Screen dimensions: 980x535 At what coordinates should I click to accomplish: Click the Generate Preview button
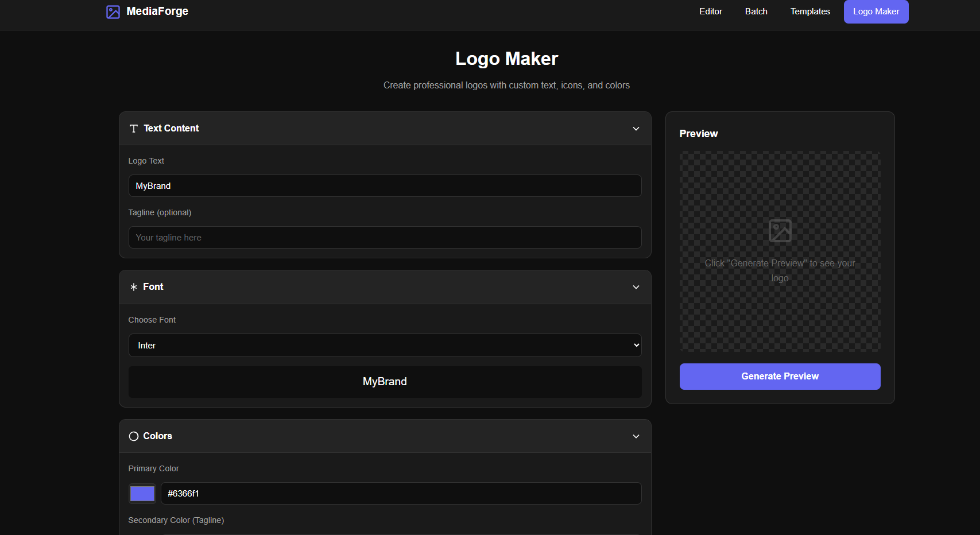(x=780, y=376)
